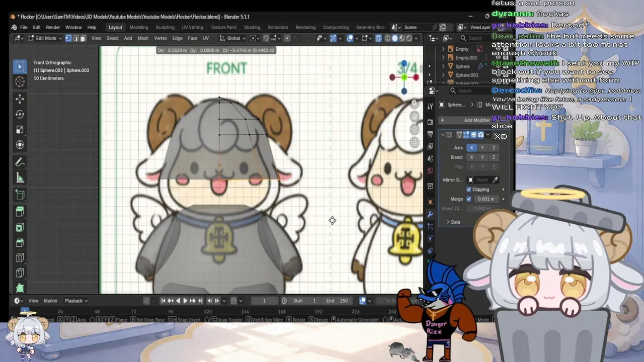The height and width of the screenshot is (362, 644).
Task: Click the timeline play button
Action: pos(185,301)
